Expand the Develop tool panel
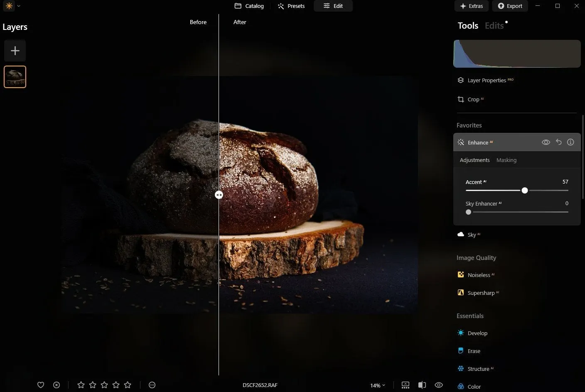Screen dimensions: 585x392 [x=477, y=333]
